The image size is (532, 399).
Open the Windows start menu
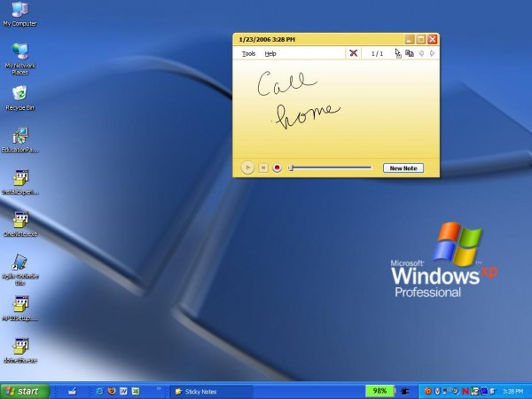click(x=25, y=391)
